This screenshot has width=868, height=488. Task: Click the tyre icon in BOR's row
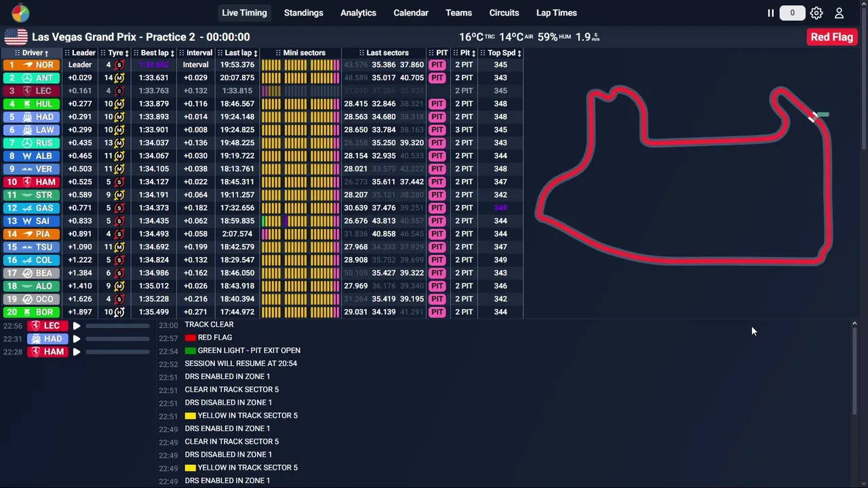point(119,312)
